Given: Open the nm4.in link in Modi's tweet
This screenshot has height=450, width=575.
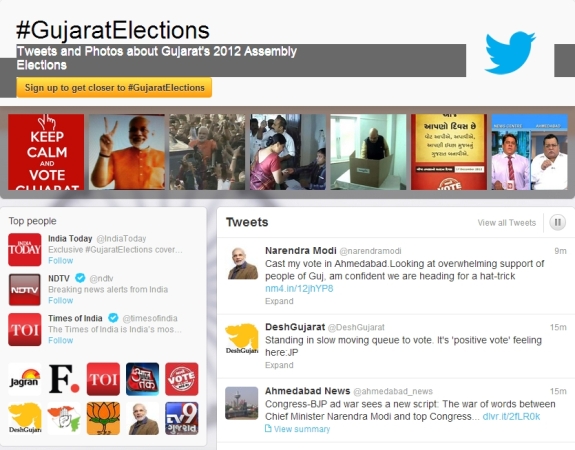Looking at the screenshot, I should [x=299, y=289].
